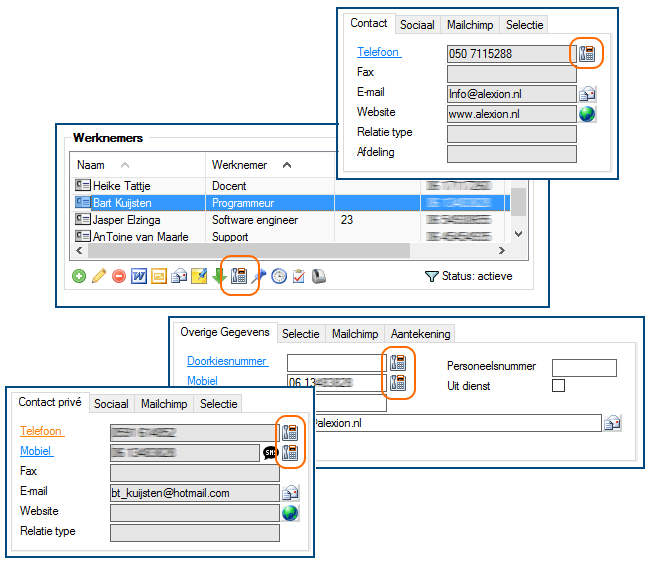Click the funnel filter icon beside Status: actieve
This screenshot has height=564, width=651.
(x=432, y=276)
